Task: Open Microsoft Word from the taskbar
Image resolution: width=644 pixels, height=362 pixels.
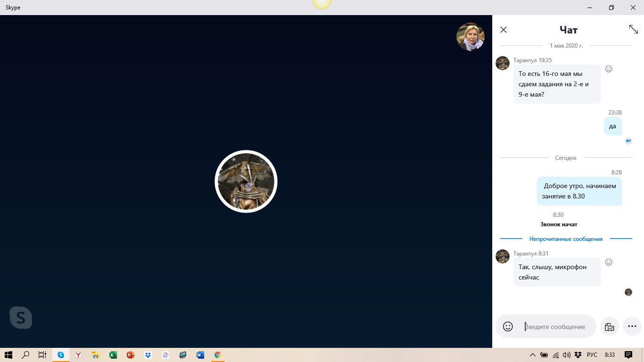Action: pyautogui.click(x=200, y=355)
